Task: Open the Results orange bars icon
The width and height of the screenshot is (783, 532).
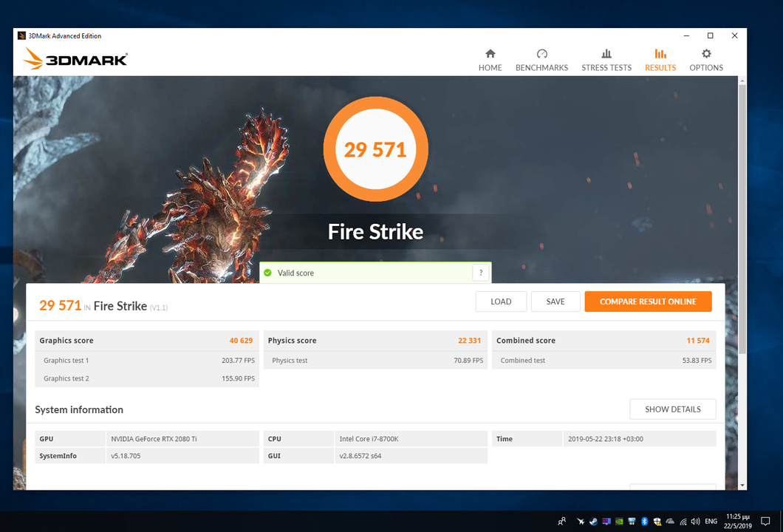Action: (660, 53)
